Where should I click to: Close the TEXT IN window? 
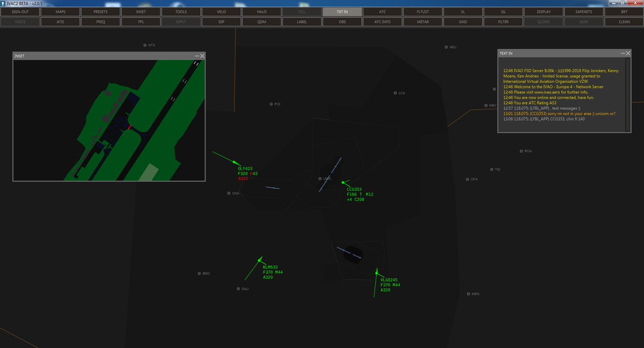(628, 53)
